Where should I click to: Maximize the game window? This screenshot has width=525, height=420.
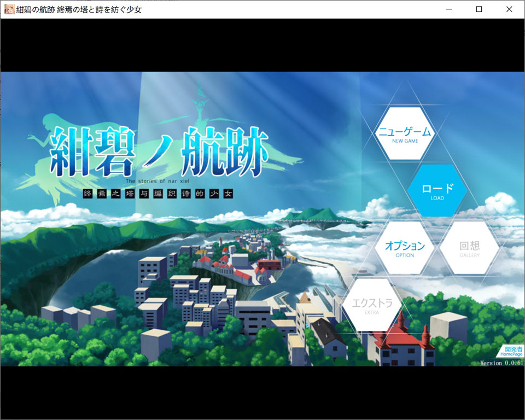[x=479, y=9]
